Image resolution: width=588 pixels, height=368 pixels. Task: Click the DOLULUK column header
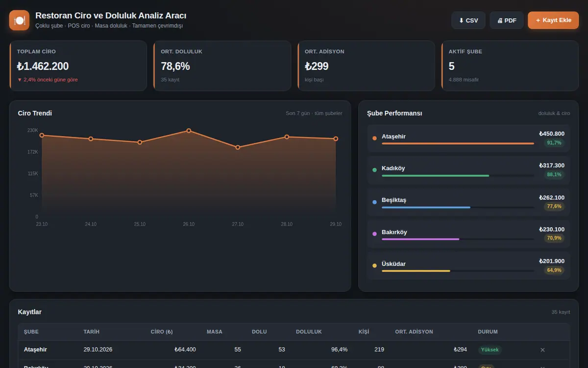309,332
